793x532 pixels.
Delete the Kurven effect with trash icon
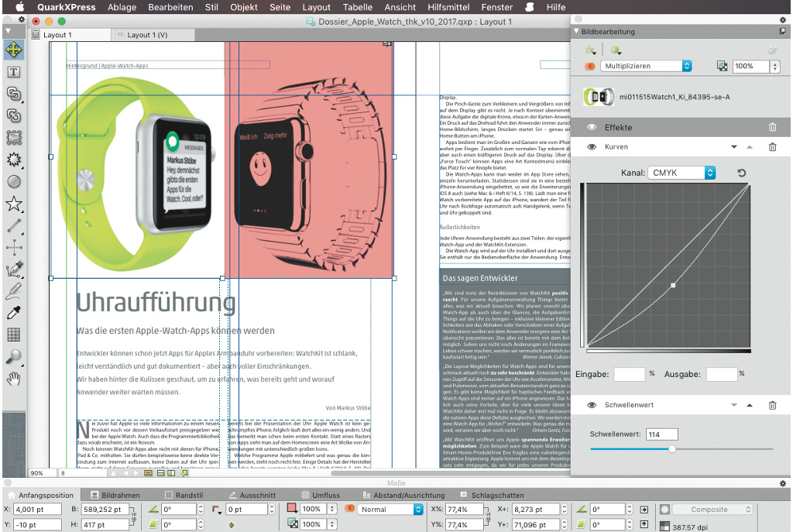[x=772, y=147]
